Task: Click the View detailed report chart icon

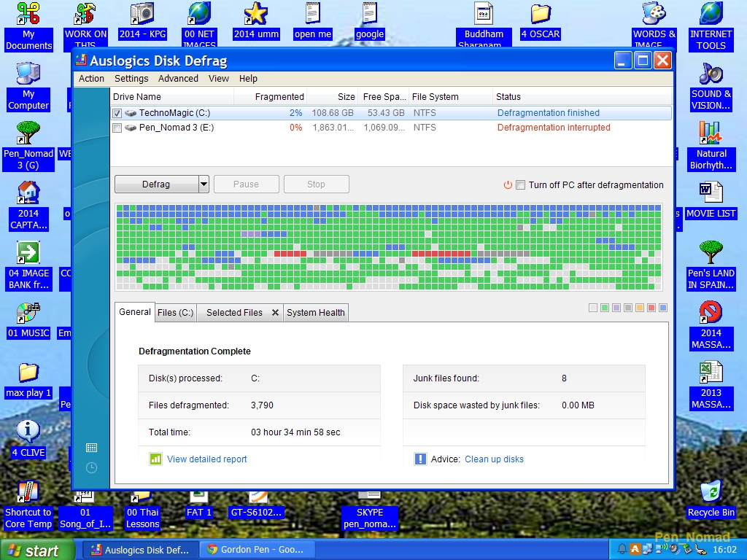Action: 156,459
